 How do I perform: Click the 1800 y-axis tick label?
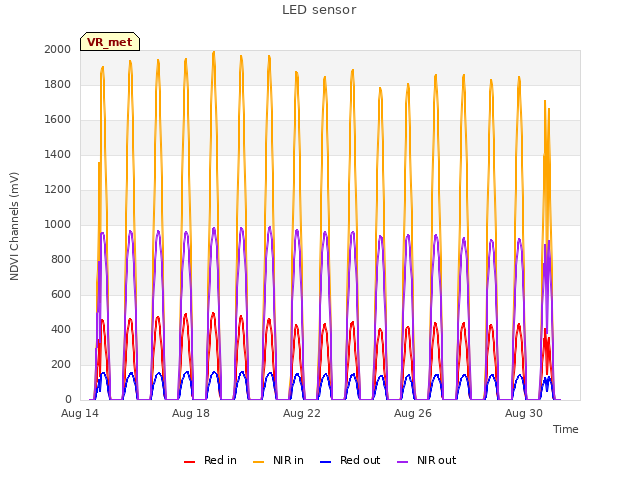pos(58,84)
